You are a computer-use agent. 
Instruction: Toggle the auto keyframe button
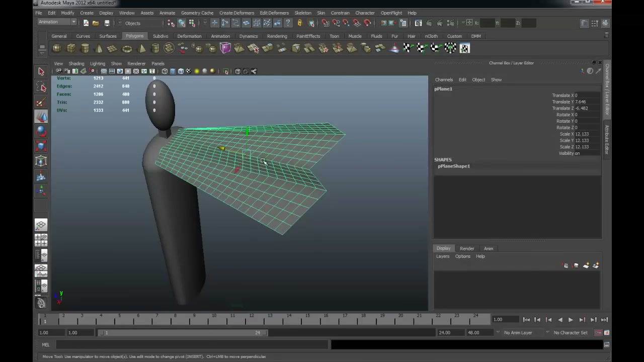[x=598, y=333]
